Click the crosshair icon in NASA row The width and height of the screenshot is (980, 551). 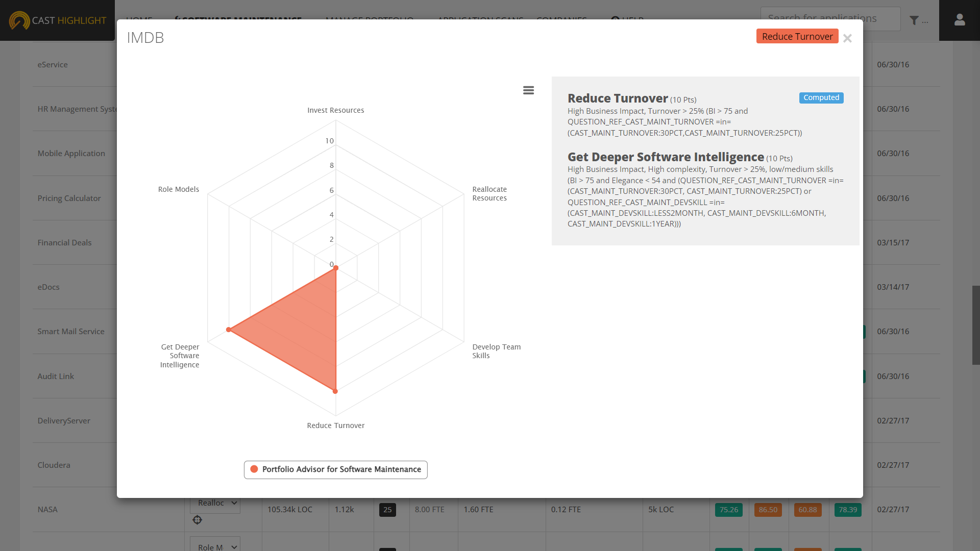[198, 520]
